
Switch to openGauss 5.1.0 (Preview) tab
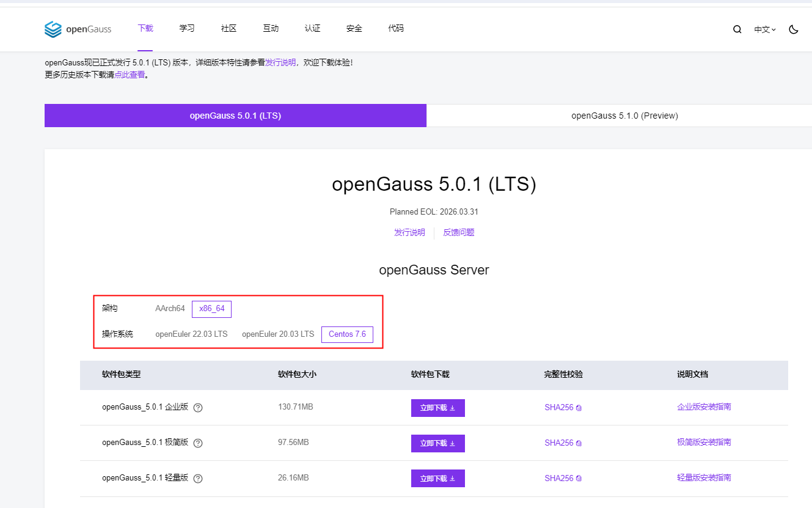coord(620,116)
